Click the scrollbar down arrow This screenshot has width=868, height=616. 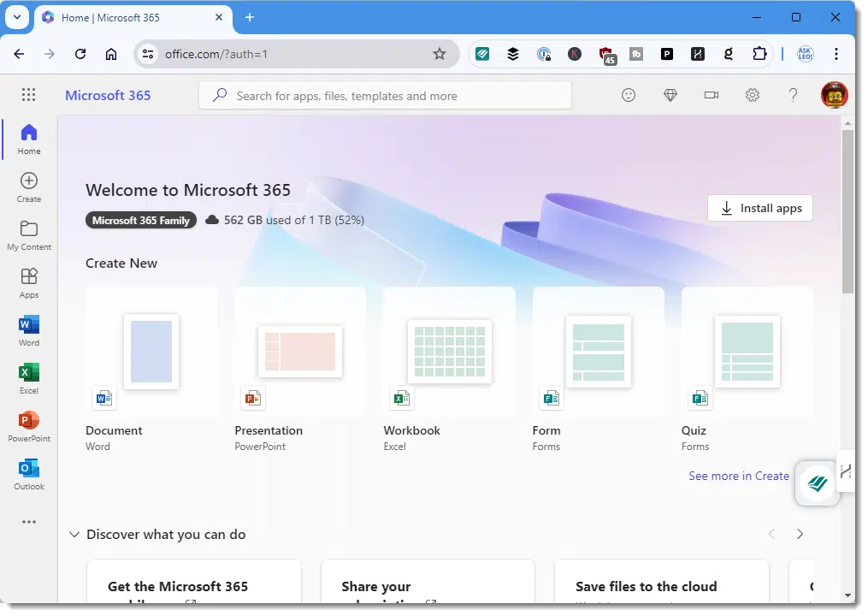click(847, 595)
